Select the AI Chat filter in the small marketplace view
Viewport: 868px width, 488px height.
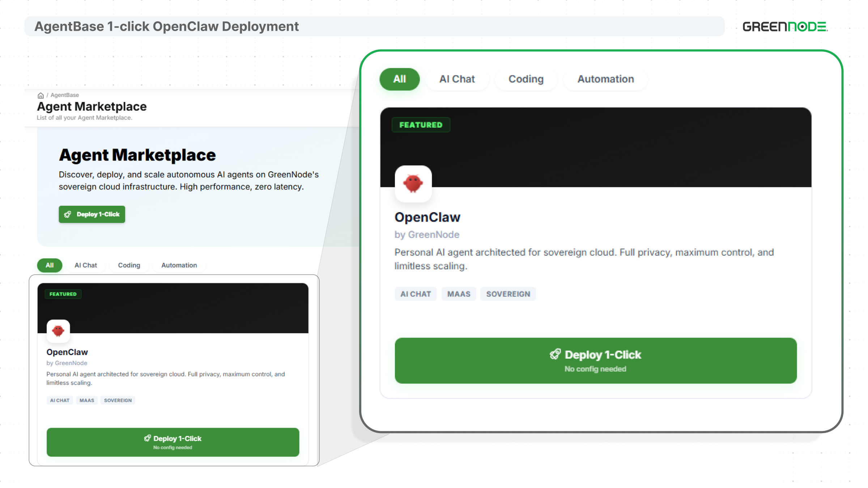pyautogui.click(x=86, y=265)
